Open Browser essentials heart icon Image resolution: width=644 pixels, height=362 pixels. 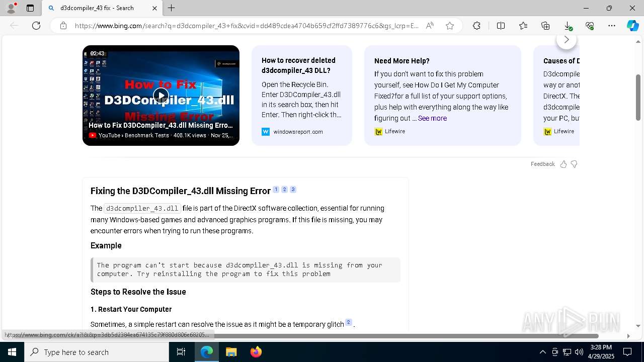[x=590, y=26]
